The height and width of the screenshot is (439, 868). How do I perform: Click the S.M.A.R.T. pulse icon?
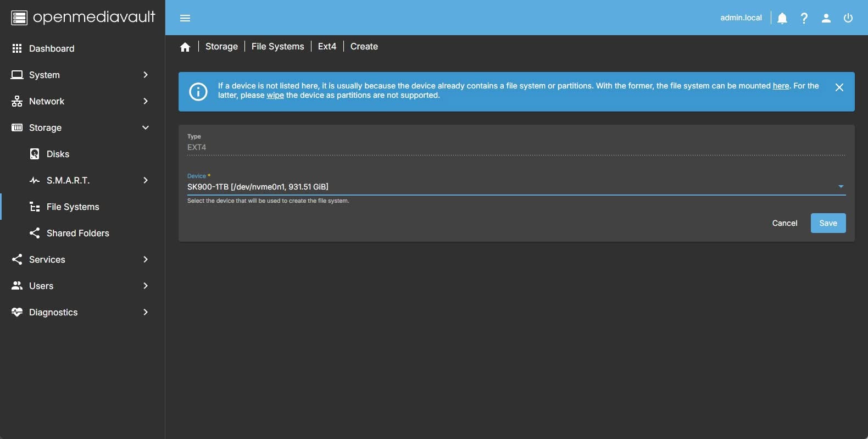(x=35, y=180)
